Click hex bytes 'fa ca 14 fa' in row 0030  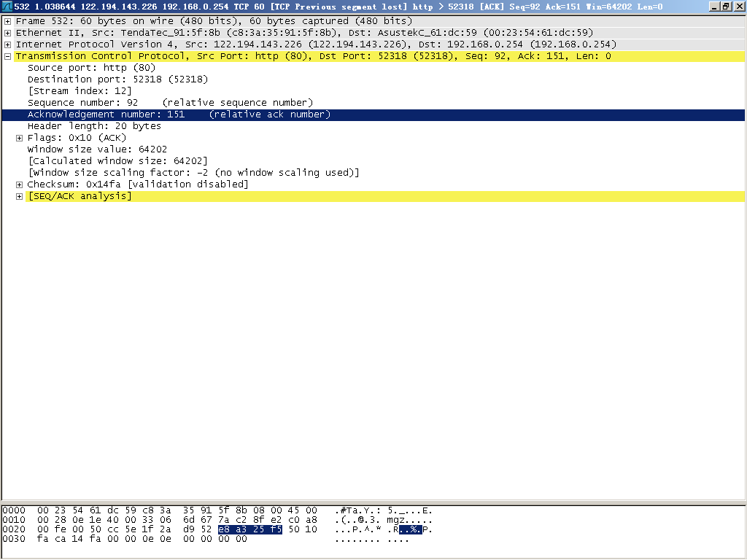tap(69, 540)
